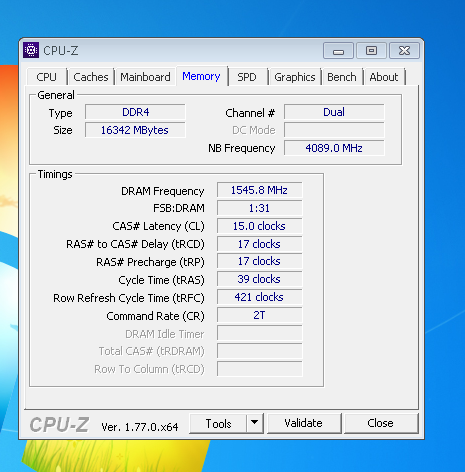Click the CAS# Latency (CL) label
Screen dimensions: 465x472
(158, 226)
